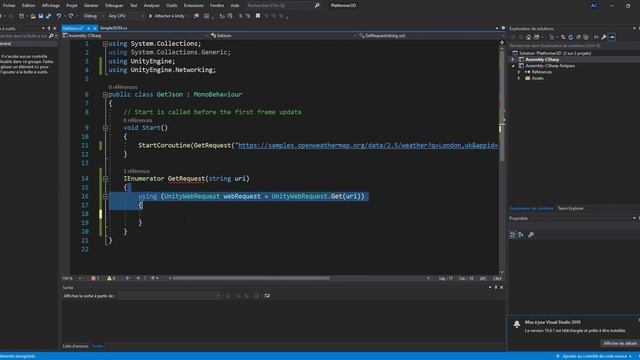
Task: Expand the Références node
Action: coord(519,72)
